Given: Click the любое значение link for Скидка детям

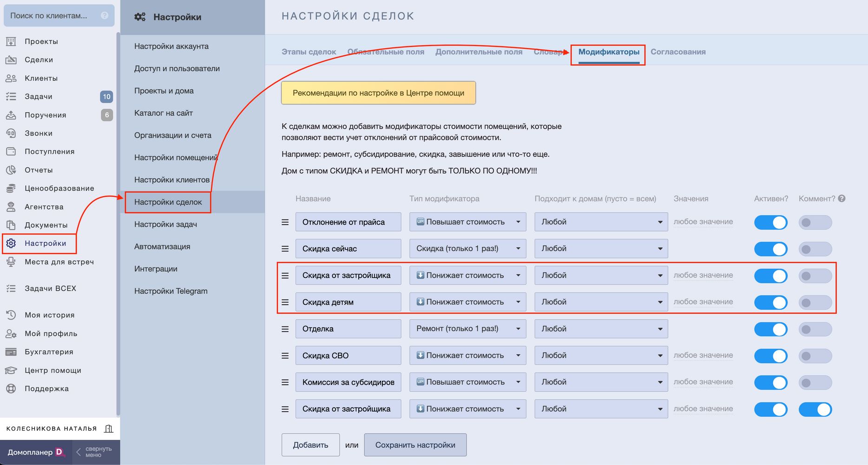Looking at the screenshot, I should point(703,302).
